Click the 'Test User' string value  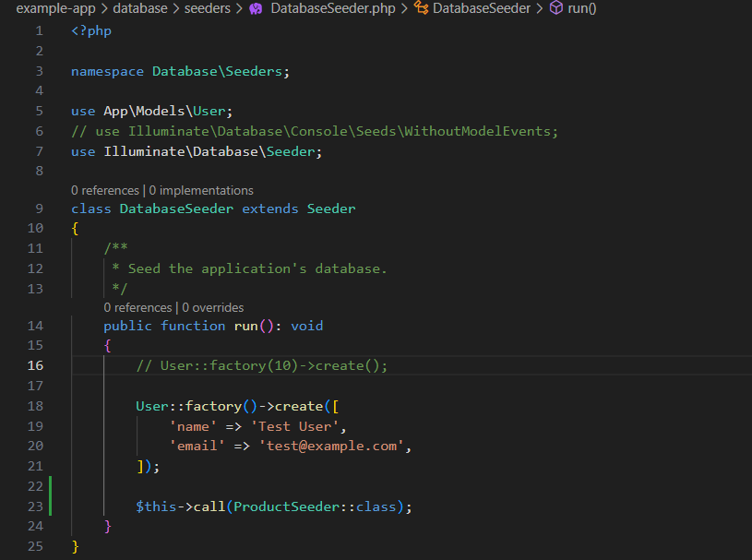pos(294,427)
